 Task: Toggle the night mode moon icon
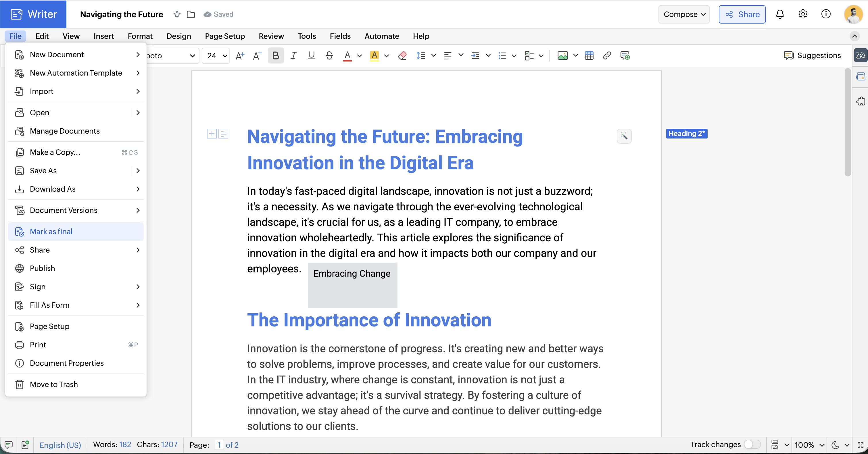pyautogui.click(x=835, y=445)
